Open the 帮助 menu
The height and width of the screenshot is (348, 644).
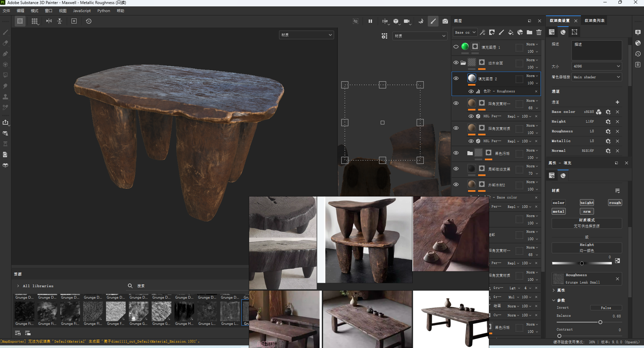pos(121,11)
